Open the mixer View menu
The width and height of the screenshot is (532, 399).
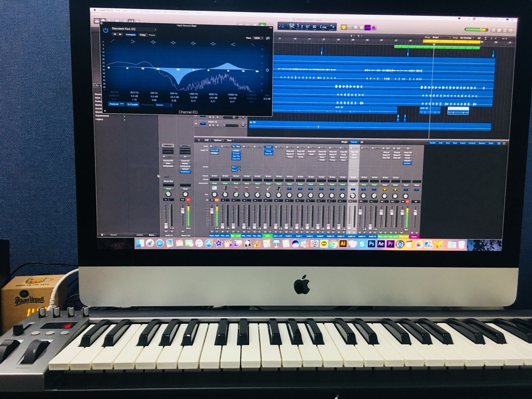[x=230, y=140]
